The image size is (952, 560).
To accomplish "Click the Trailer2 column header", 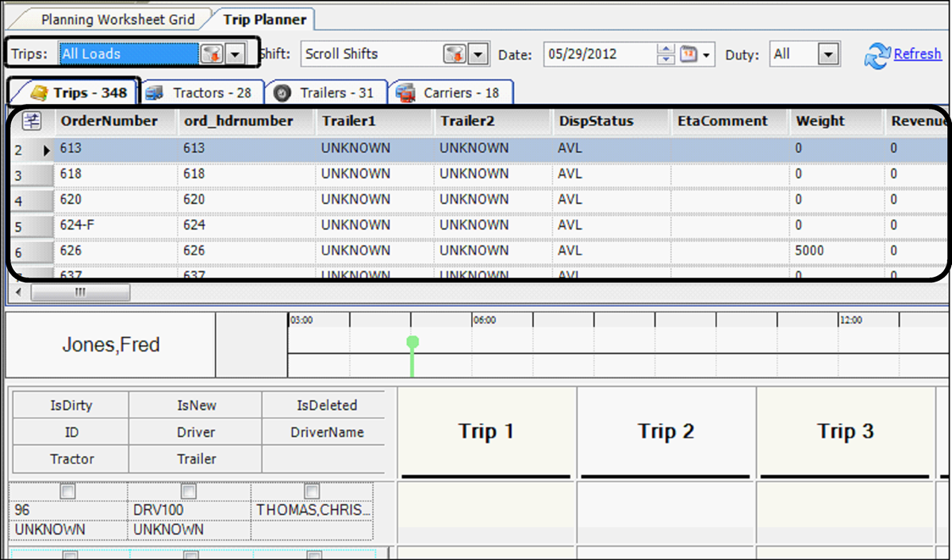I will click(x=493, y=121).
